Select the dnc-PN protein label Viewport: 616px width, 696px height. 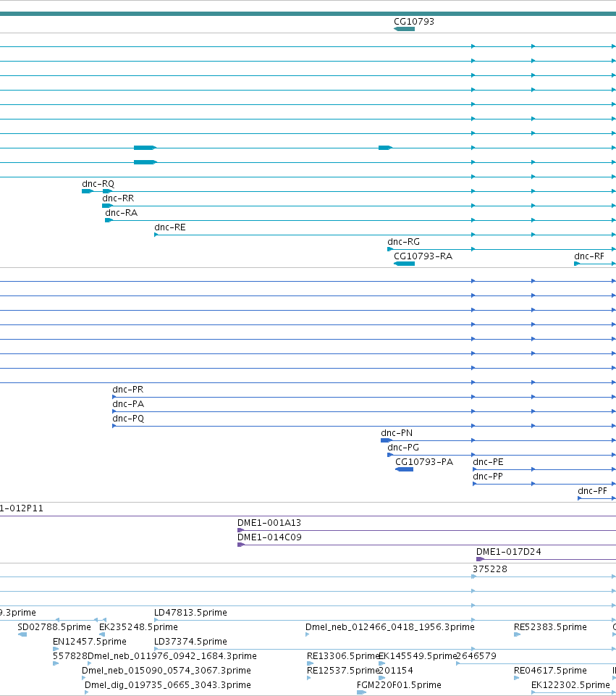pyautogui.click(x=397, y=433)
